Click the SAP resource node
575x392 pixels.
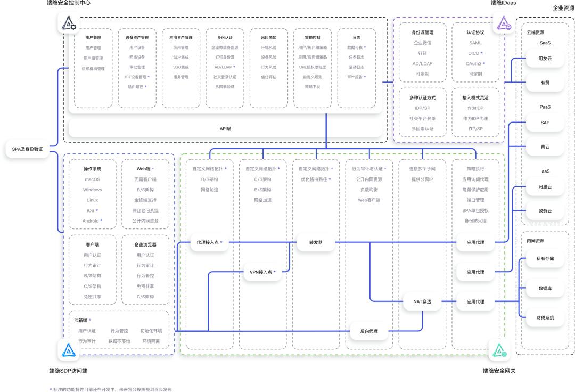(x=545, y=123)
